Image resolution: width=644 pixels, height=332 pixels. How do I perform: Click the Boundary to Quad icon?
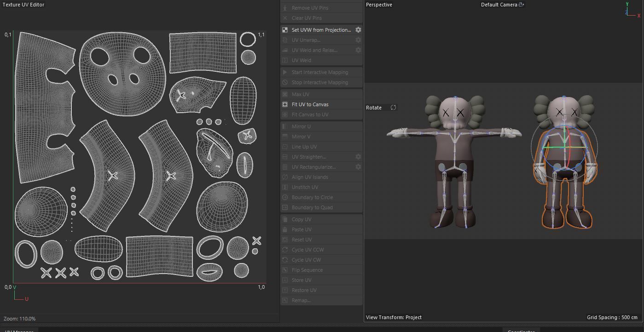tap(285, 207)
